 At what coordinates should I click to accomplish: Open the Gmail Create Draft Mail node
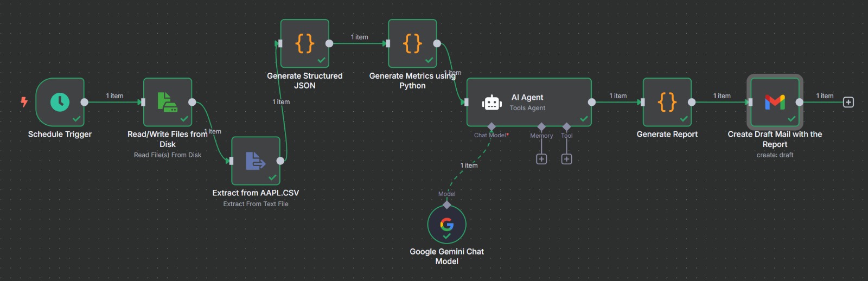point(775,102)
